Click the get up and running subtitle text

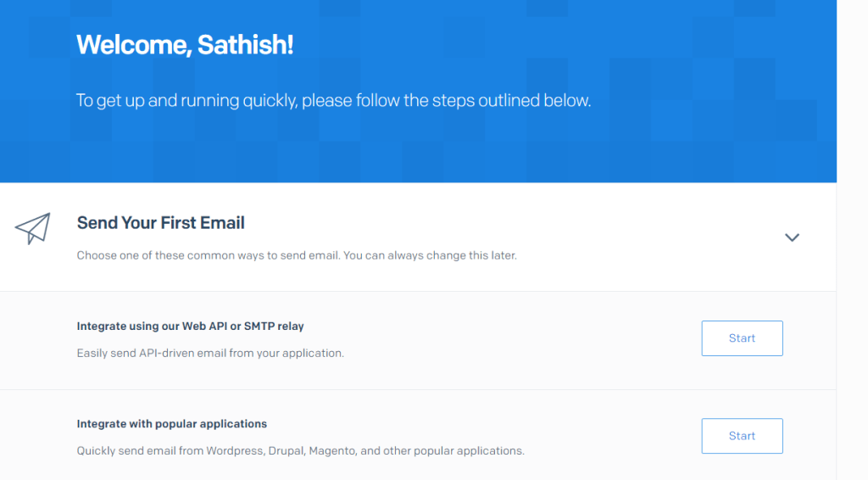(x=333, y=100)
